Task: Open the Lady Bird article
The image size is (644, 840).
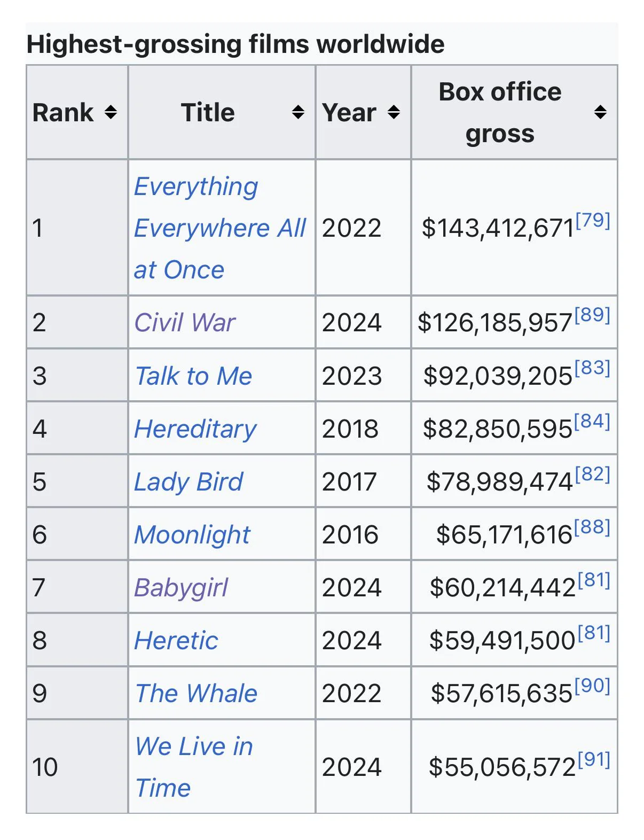Action: [x=187, y=482]
